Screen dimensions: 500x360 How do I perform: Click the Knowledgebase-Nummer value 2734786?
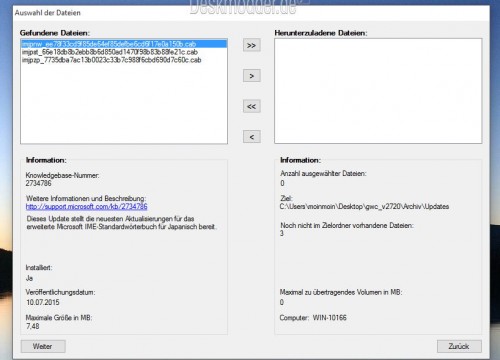click(39, 183)
